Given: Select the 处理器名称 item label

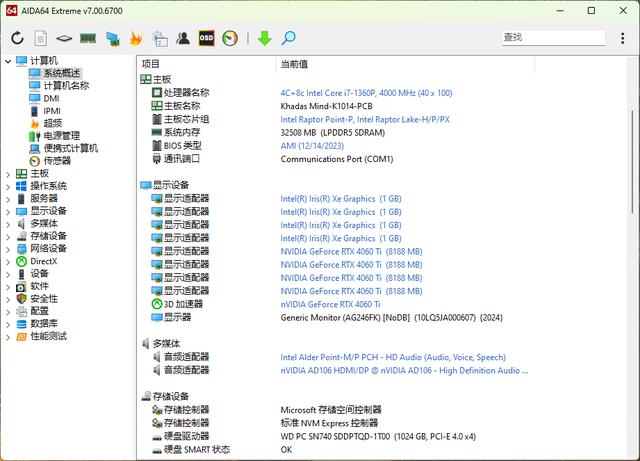Looking at the screenshot, I should [186, 93].
